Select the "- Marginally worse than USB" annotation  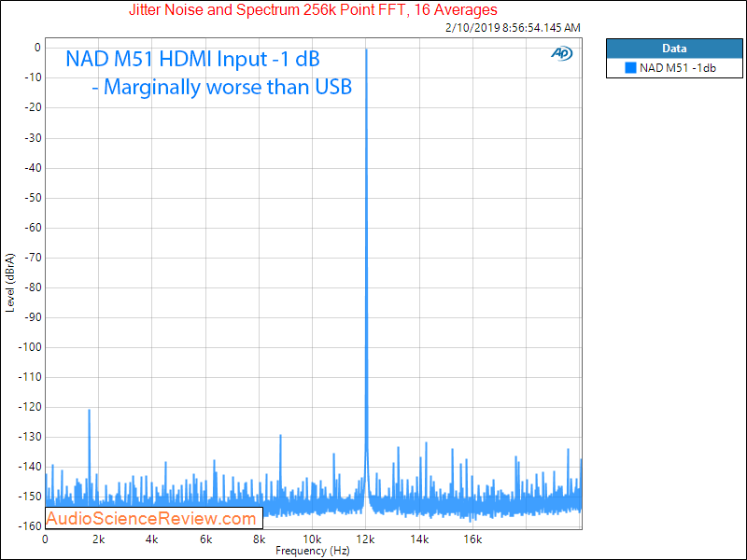(x=221, y=87)
